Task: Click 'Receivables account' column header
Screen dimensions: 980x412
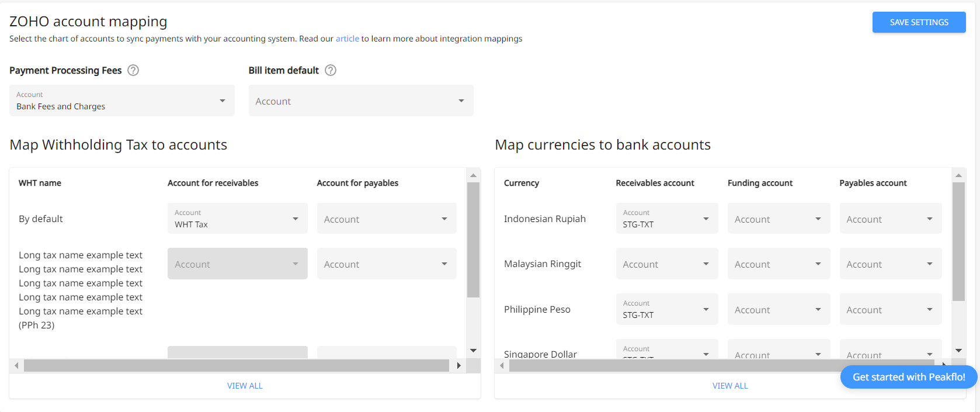Action: coord(655,183)
